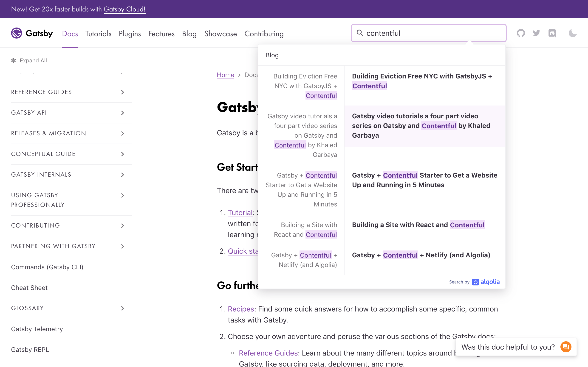This screenshot has width=588, height=367.
Task: Toggle dark mode with the moon icon
Action: (573, 33)
